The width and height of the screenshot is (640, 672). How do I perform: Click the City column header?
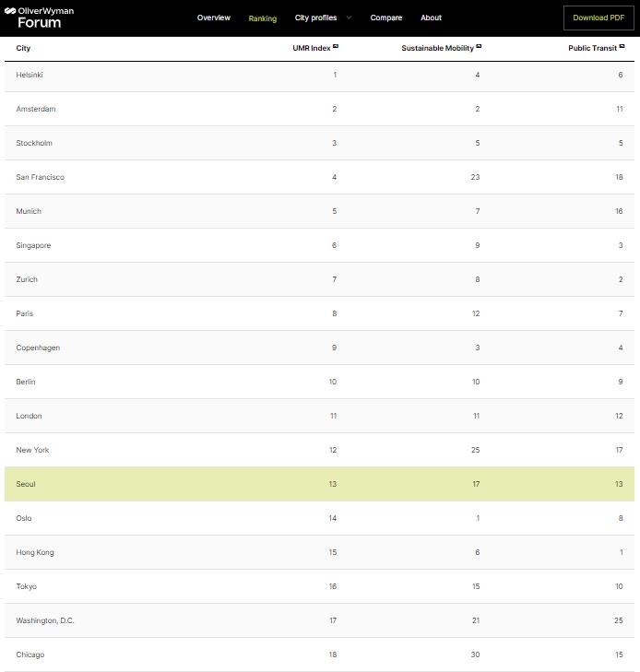coord(23,48)
